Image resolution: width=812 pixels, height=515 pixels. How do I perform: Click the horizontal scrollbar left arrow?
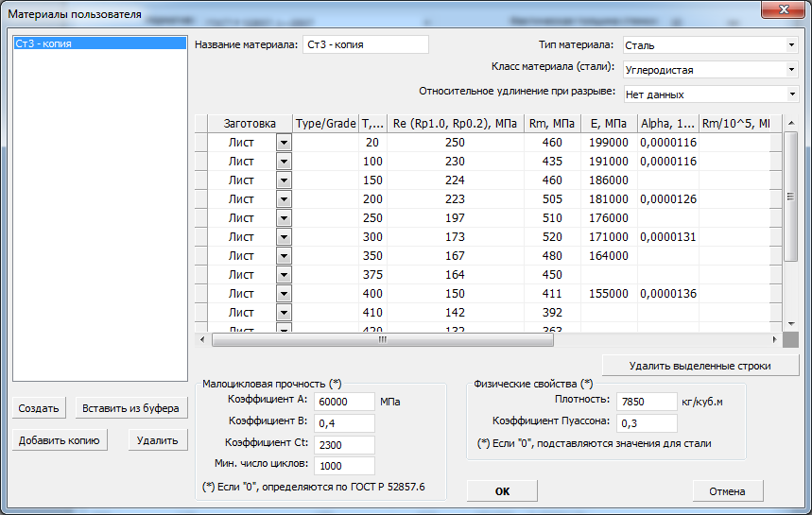[x=202, y=339]
